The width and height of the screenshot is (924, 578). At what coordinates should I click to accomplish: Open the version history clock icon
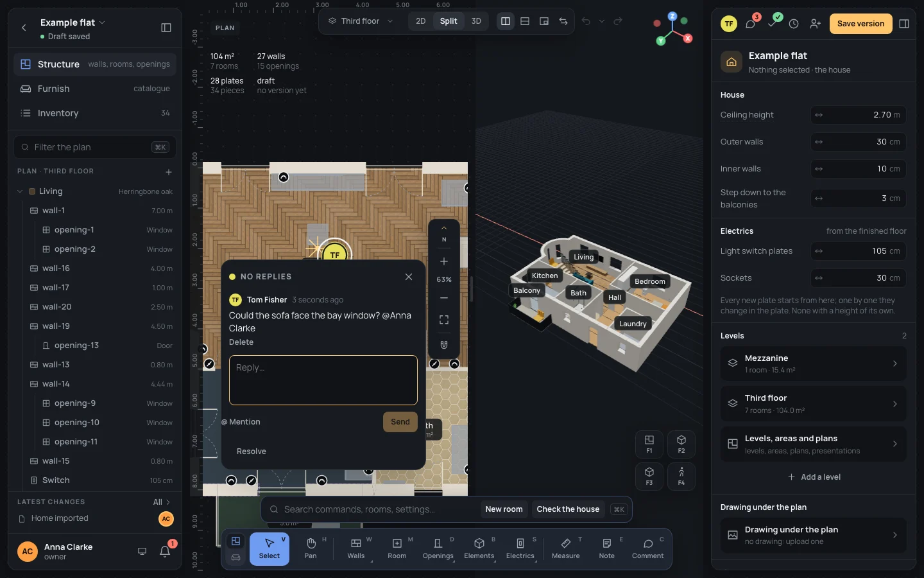coord(794,24)
